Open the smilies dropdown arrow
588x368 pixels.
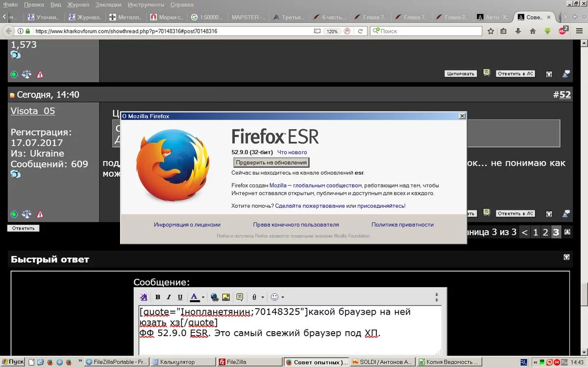click(x=283, y=297)
